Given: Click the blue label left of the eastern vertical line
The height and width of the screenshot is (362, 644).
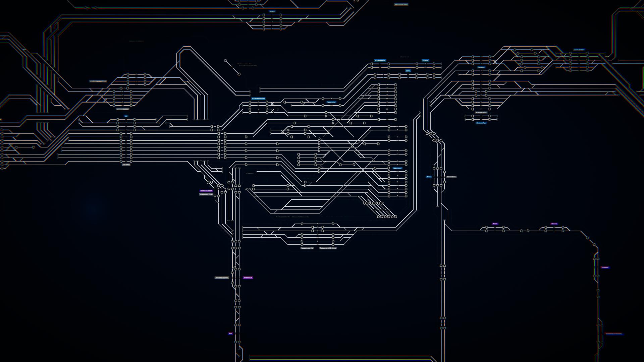Looking at the screenshot, I should [429, 177].
